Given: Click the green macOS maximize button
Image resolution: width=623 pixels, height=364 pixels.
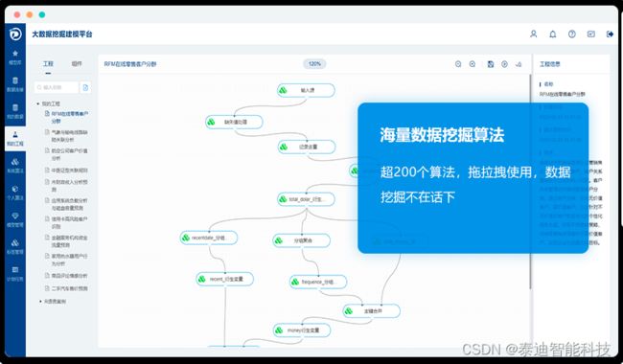Looking at the screenshot, I should [42, 14].
